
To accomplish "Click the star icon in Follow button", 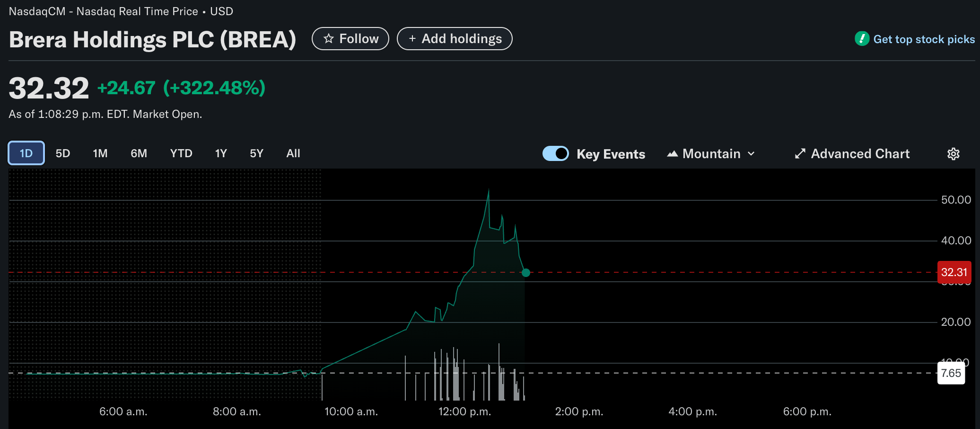I will click(x=329, y=39).
